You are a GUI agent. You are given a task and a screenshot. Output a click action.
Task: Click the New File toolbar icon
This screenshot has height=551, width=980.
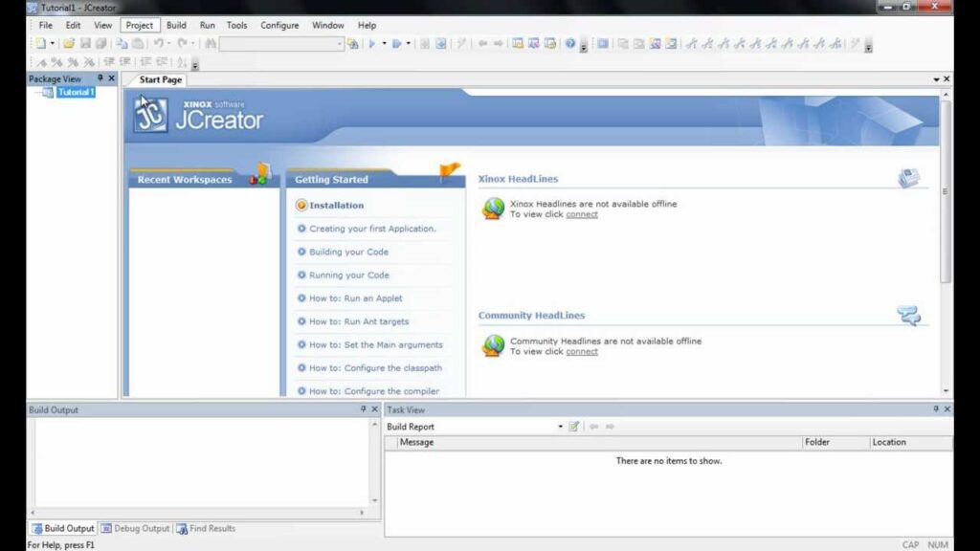[x=40, y=44]
